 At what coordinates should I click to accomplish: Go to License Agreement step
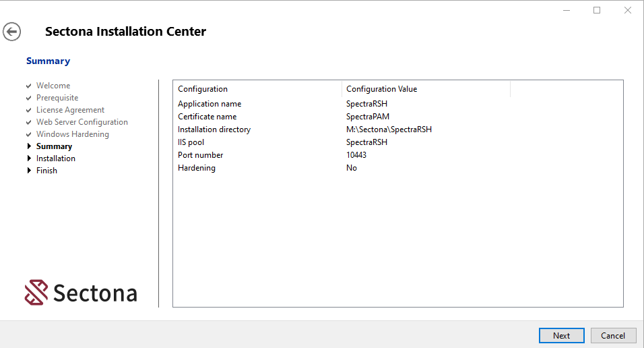coord(70,110)
